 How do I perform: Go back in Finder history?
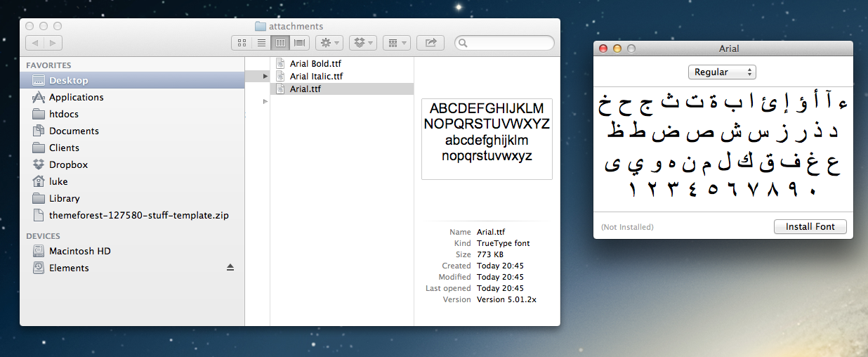click(35, 43)
